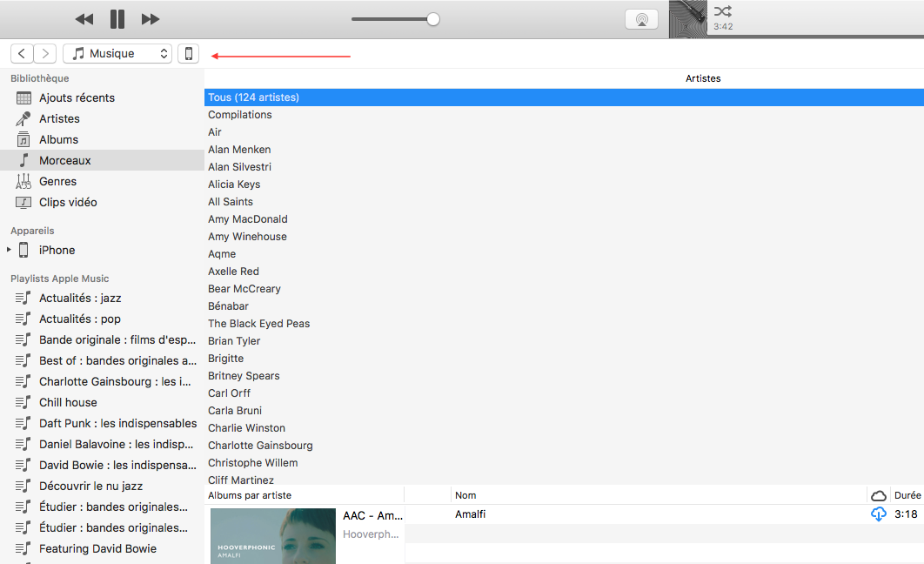Viewport: 924px width, 564px height.
Task: Download Amalfi with the cloud icon
Action: pyautogui.click(x=878, y=514)
